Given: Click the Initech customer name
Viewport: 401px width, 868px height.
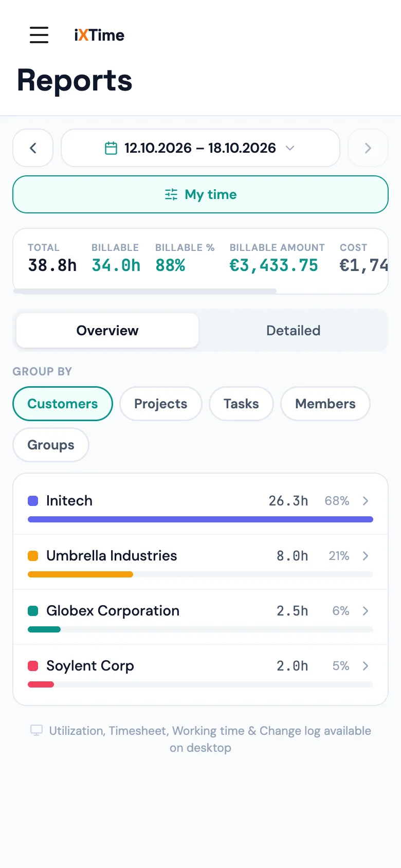Looking at the screenshot, I should (69, 501).
